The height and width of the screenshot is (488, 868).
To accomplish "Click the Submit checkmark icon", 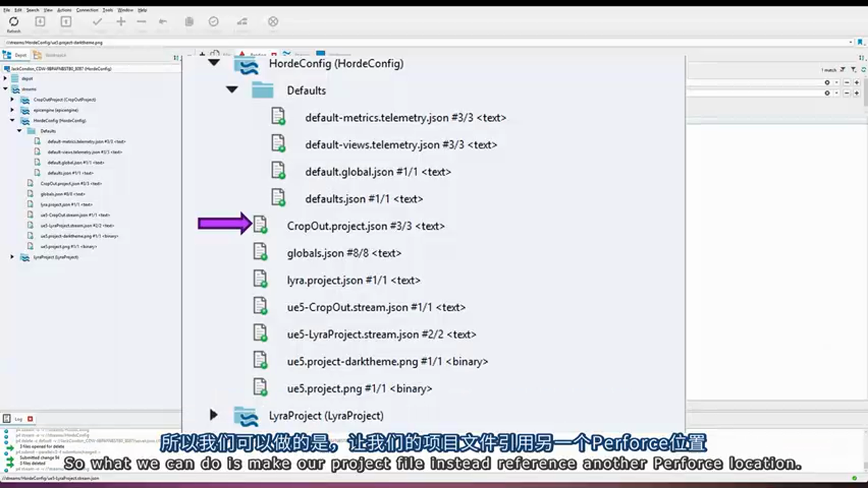I will (97, 21).
